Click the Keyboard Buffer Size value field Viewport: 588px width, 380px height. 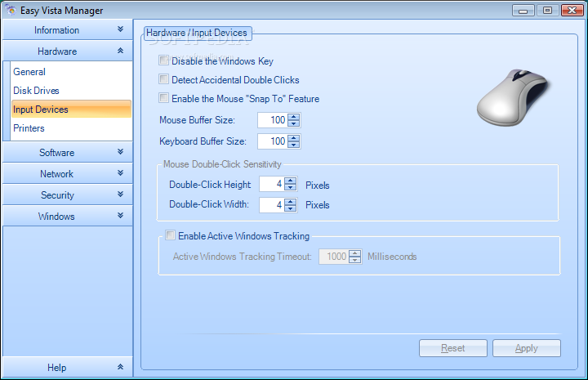(273, 141)
